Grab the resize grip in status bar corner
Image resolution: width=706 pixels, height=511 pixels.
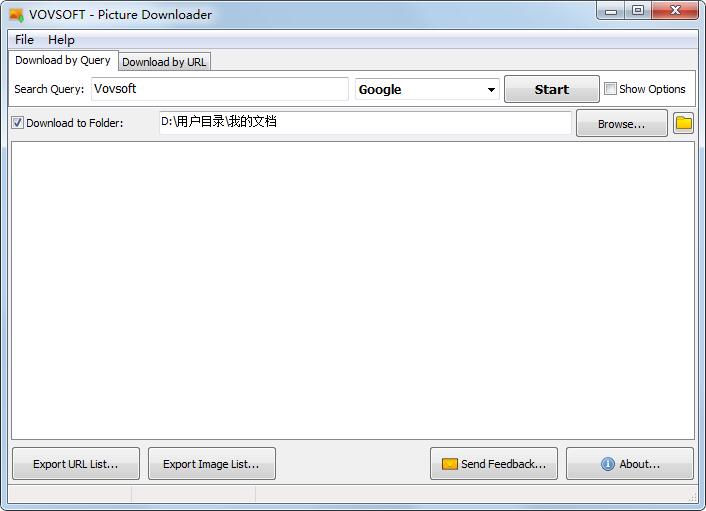pyautogui.click(x=692, y=496)
